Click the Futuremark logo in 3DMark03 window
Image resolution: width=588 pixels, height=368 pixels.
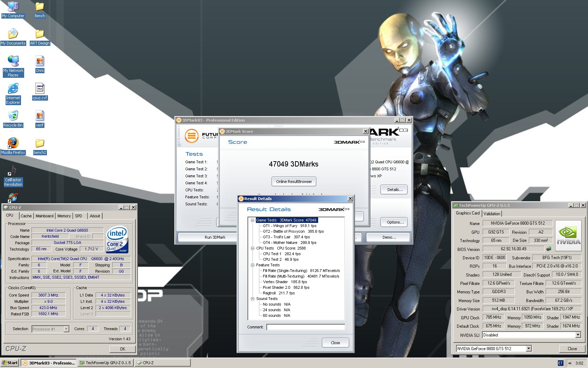point(192,136)
